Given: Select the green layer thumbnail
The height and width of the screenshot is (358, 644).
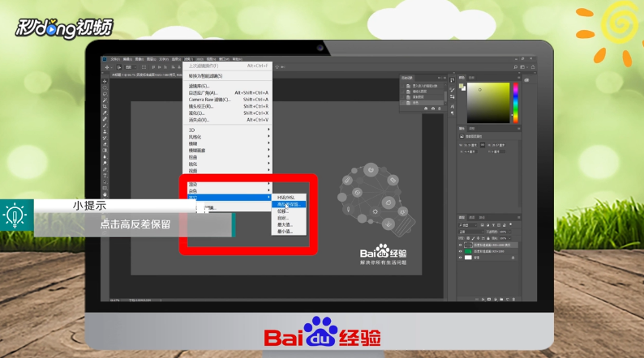Looking at the screenshot, I should click(468, 251).
